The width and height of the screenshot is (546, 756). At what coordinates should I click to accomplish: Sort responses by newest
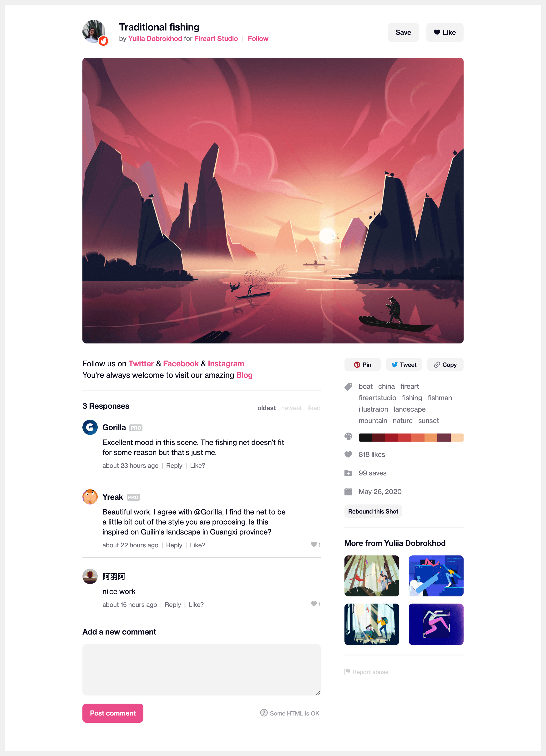pos(291,408)
